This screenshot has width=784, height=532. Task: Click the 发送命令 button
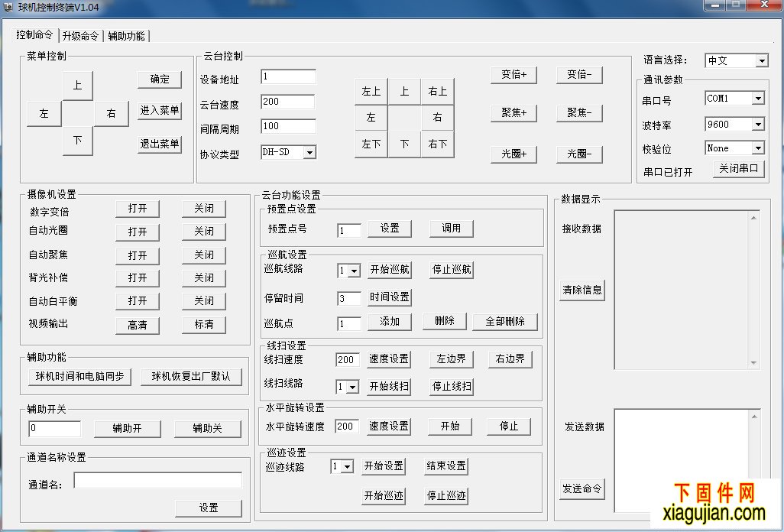[x=582, y=489]
